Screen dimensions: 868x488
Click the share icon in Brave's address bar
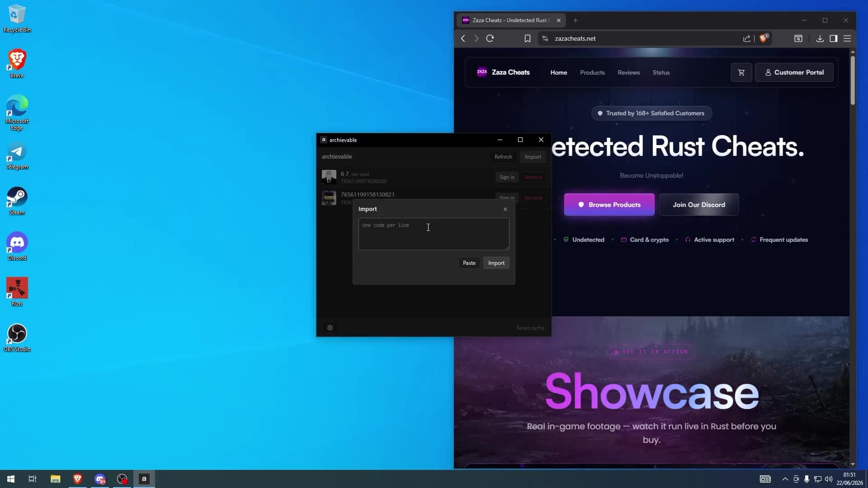[x=746, y=38]
